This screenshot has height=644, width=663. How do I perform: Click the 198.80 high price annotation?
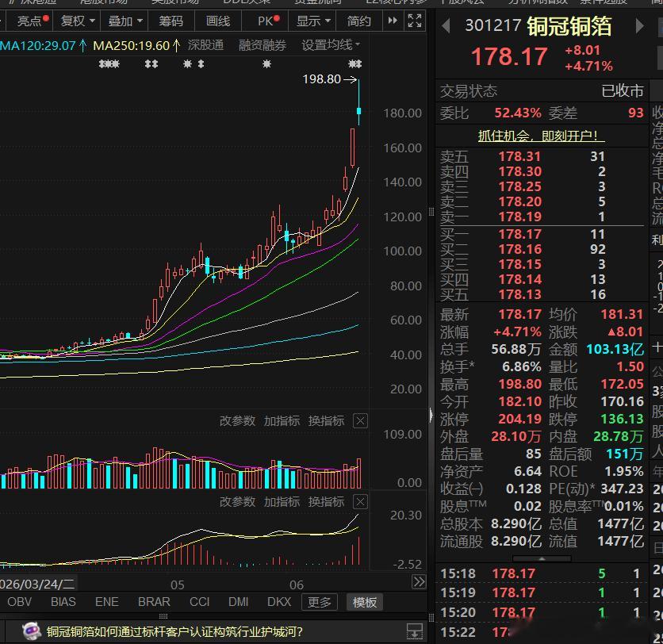(x=322, y=79)
